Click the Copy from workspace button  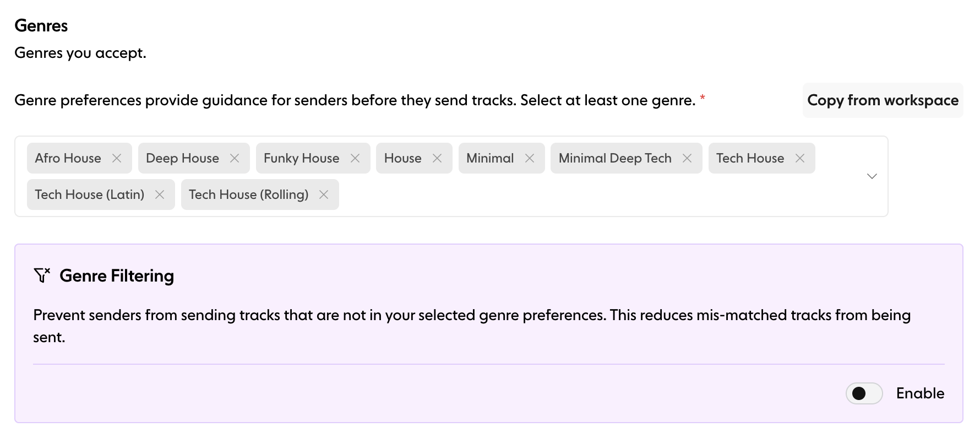click(x=883, y=100)
